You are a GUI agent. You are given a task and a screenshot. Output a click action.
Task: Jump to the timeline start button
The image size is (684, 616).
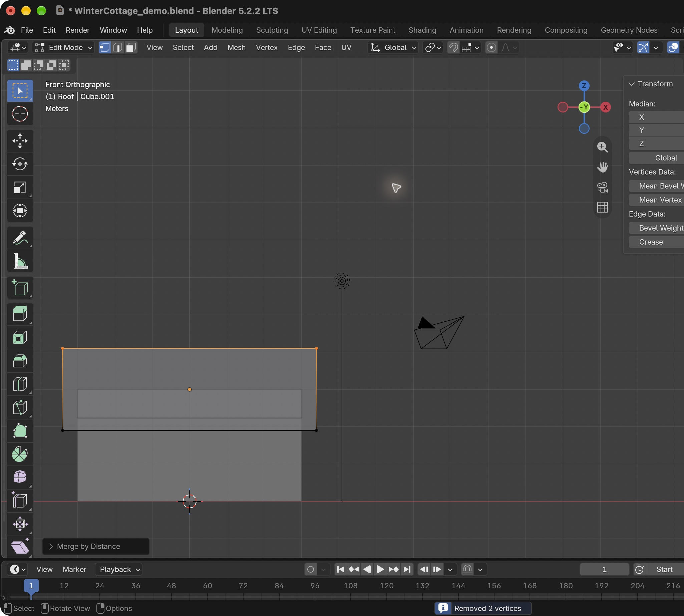coord(340,569)
